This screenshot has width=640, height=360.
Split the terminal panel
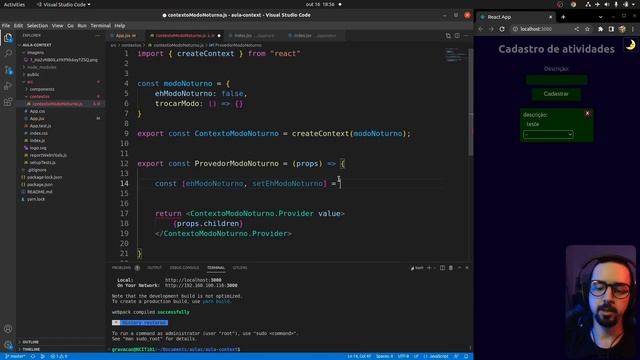click(x=442, y=268)
